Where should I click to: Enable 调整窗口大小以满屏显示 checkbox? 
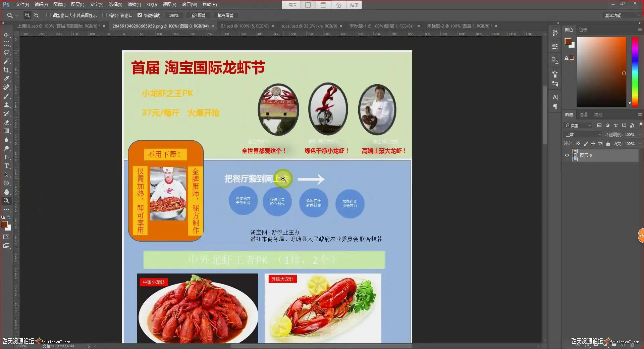48,15
